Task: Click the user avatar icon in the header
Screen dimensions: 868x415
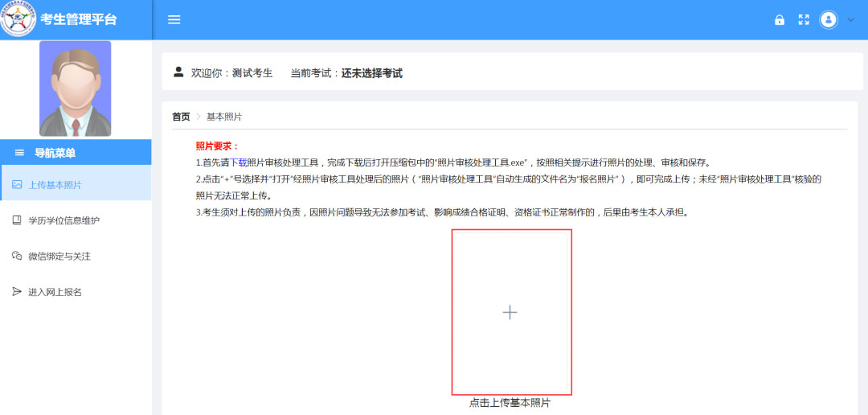Action: 829,20
